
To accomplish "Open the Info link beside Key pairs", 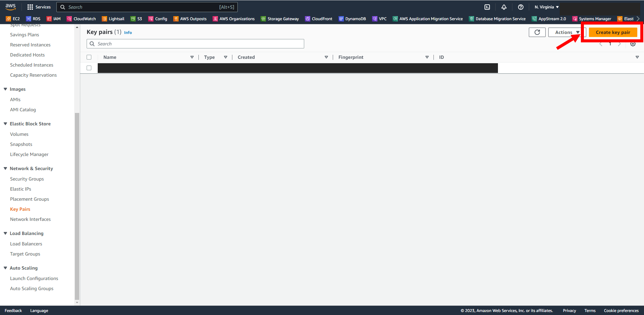I will coord(128,33).
